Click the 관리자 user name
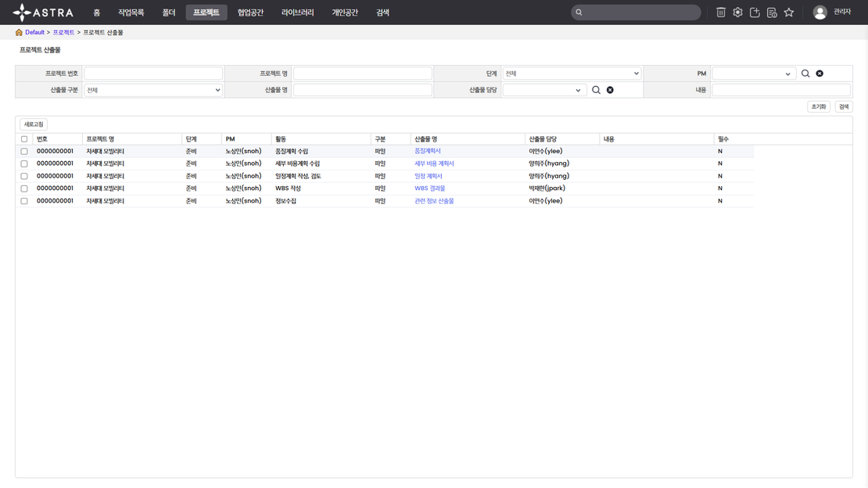The image size is (868, 488). (842, 13)
